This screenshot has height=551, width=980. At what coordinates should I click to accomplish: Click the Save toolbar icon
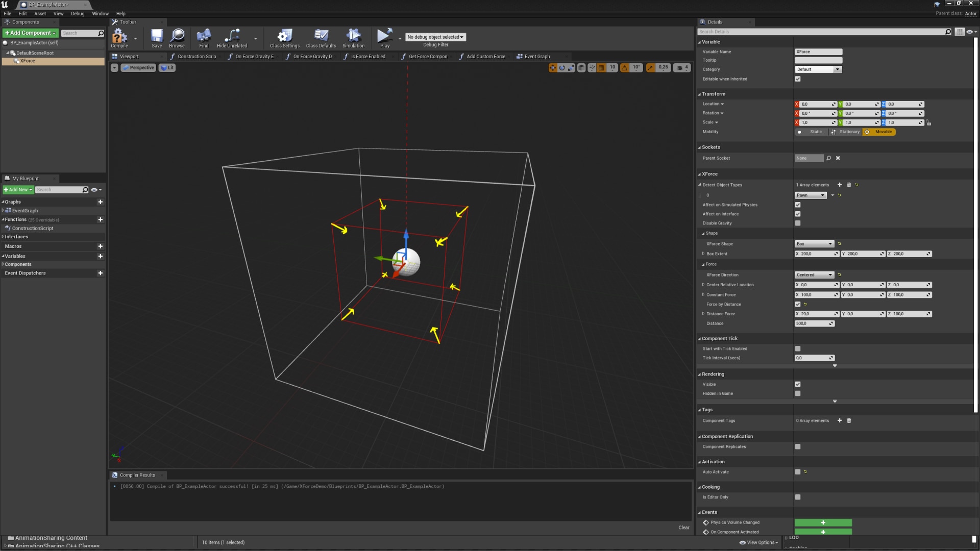point(157,36)
